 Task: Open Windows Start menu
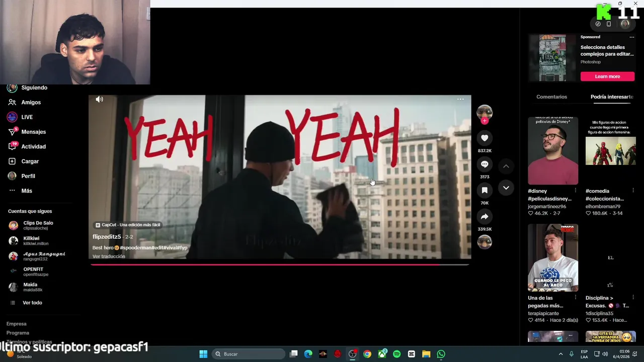click(203, 354)
